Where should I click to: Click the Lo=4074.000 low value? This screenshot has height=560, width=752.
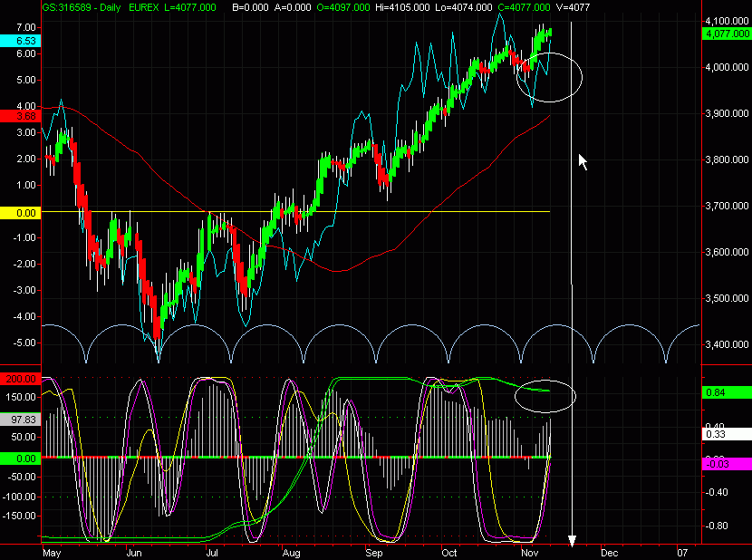pos(464,7)
